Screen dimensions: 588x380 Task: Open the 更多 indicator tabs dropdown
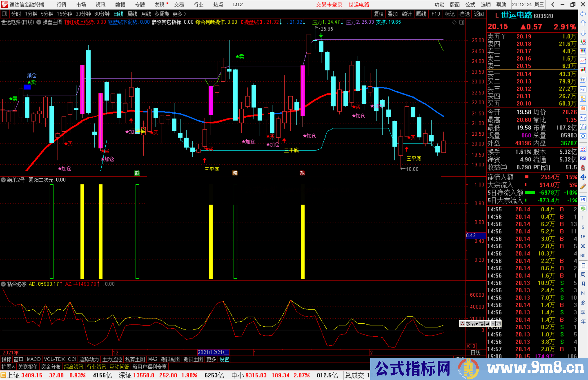(211, 359)
